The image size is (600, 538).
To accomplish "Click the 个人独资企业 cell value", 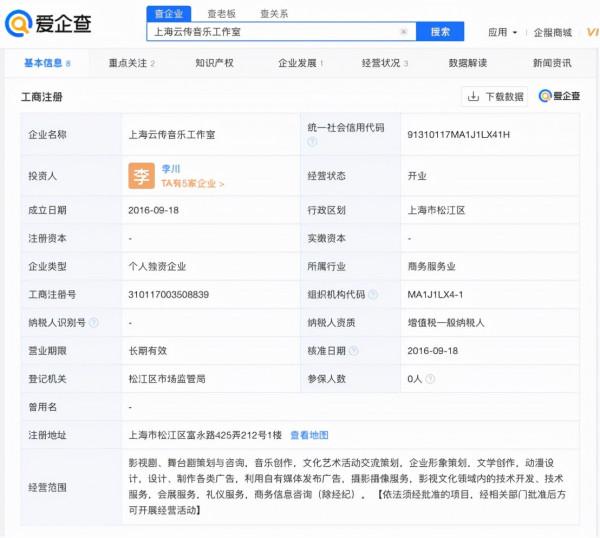I will [157, 266].
